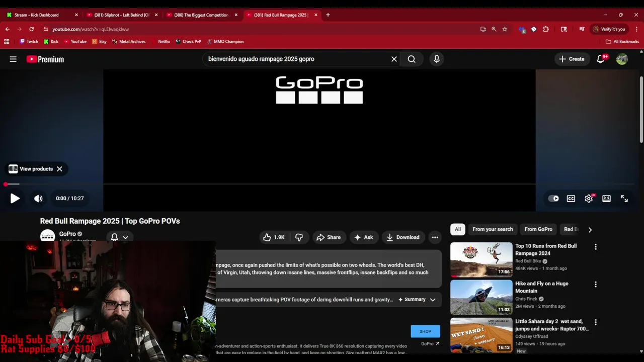This screenshot has height=362, width=644.
Task: Open the Ask AI button
Action: [363, 237]
